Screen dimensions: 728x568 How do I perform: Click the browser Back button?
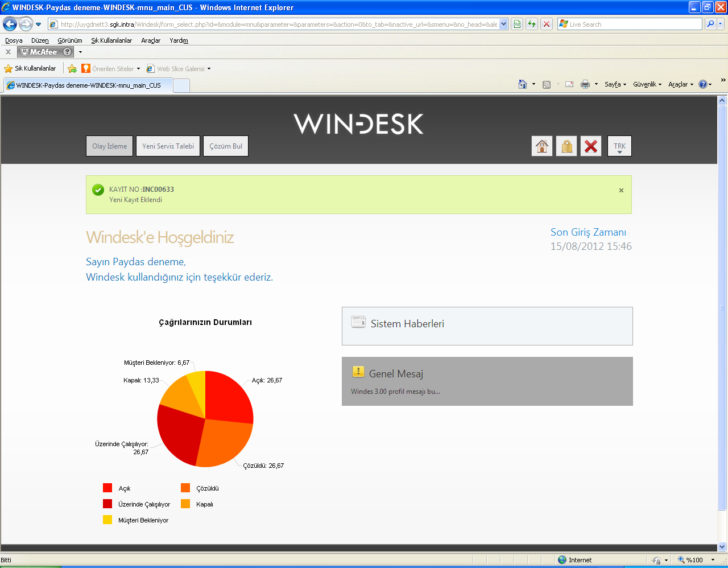coord(10,24)
